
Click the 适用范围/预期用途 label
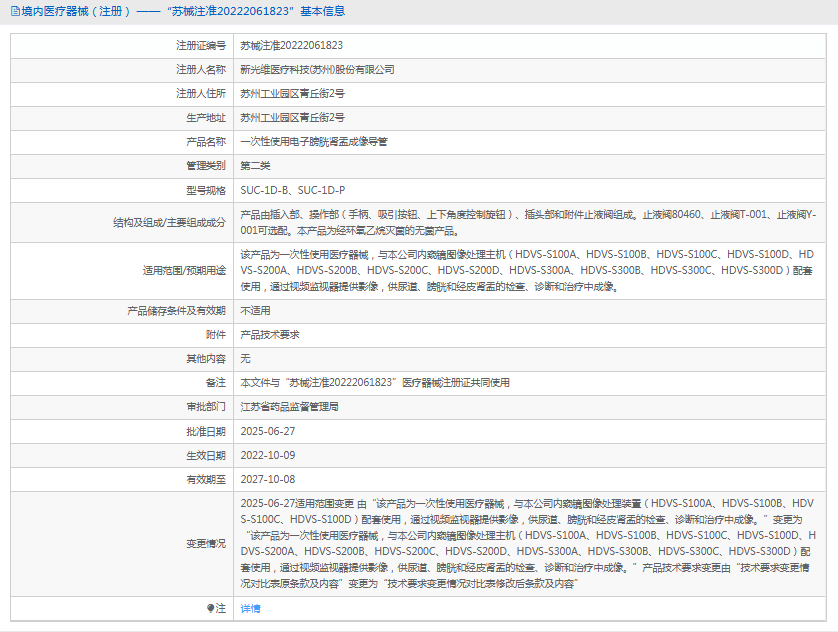coord(184,270)
